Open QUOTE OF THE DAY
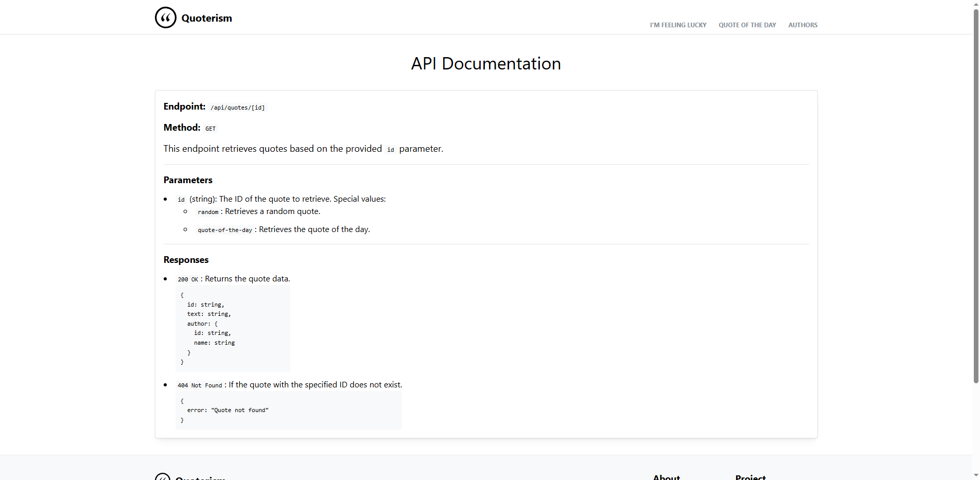Viewport: 980px width, 480px height. (747, 25)
